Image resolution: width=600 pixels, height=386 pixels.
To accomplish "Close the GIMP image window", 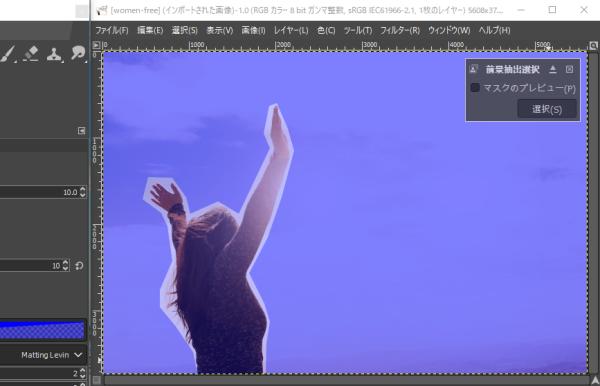I will [584, 10].
